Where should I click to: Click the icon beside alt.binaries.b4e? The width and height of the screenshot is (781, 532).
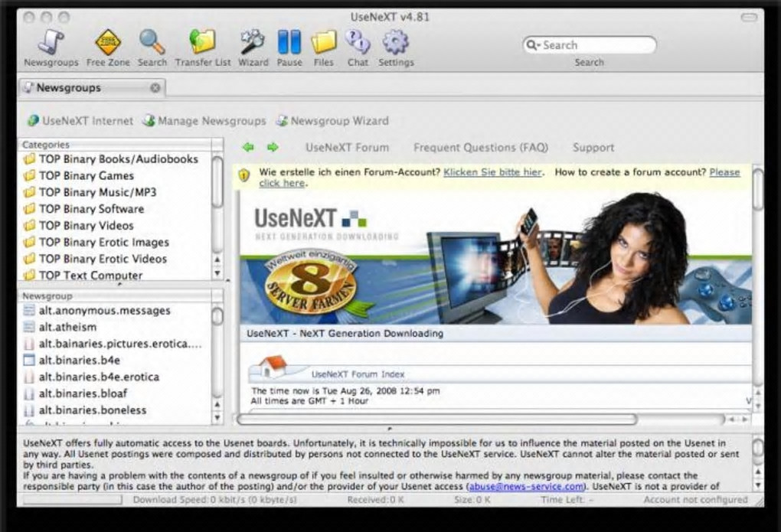pos(29,360)
